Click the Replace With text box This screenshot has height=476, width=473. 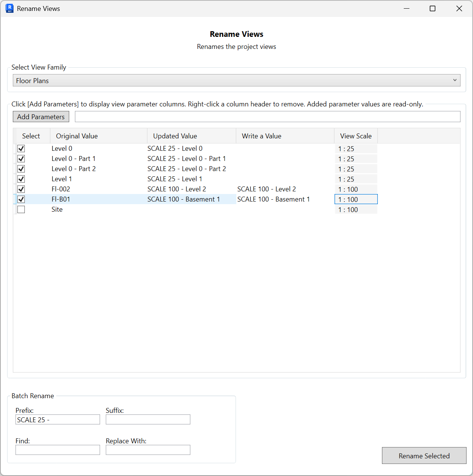click(x=148, y=450)
